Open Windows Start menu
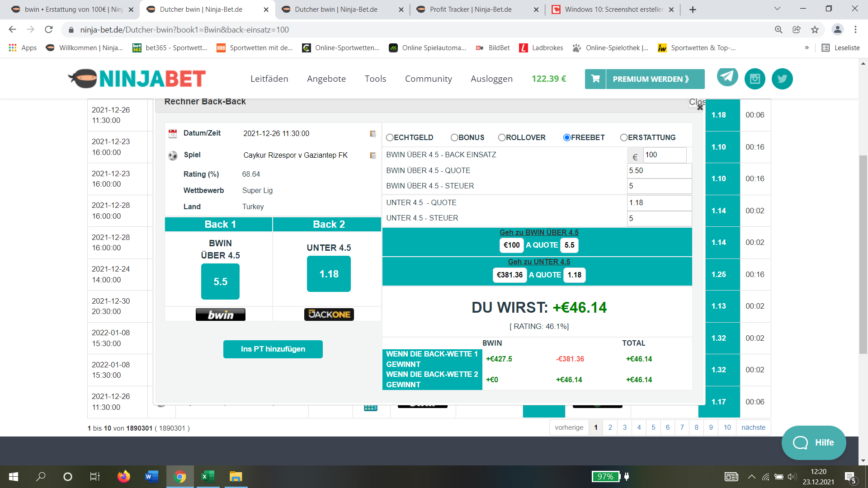868x488 pixels. [x=14, y=477]
